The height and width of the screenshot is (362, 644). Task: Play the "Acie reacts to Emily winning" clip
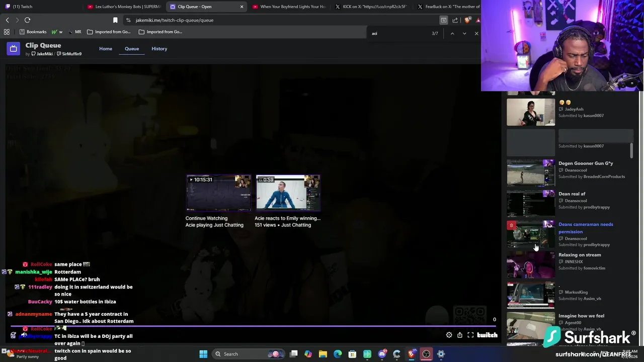[x=288, y=193]
